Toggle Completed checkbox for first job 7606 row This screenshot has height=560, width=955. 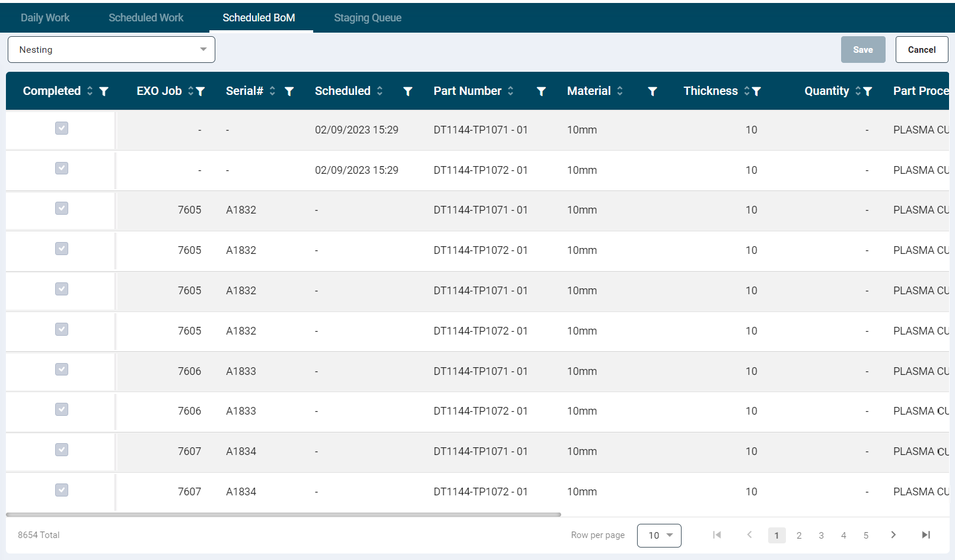pos(62,370)
